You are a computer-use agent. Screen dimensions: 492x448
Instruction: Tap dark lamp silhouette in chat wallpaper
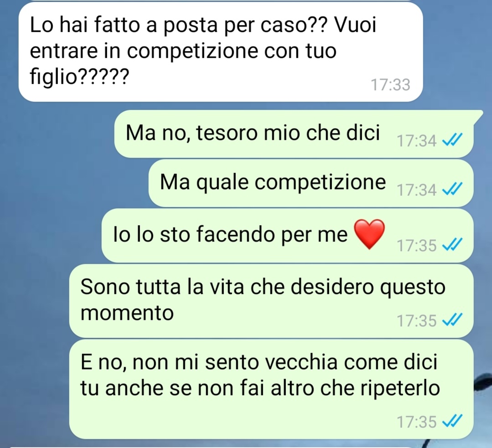coord(483,382)
